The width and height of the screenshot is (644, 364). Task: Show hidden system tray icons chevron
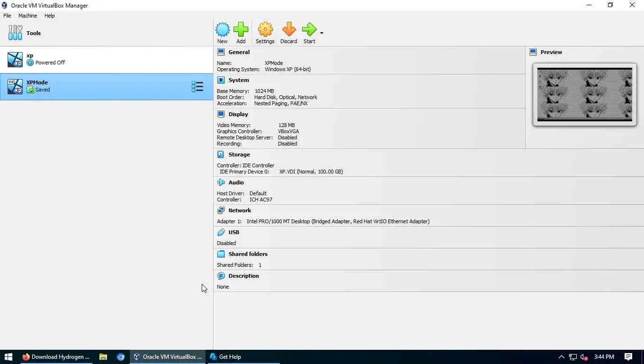562,357
